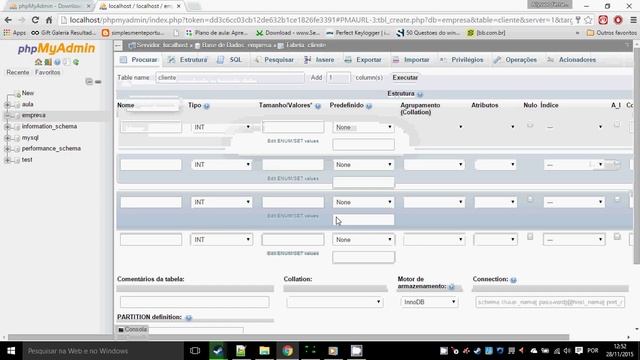Open the Favoritos navigation link
Viewport: 640px width, 360px height.
[x=47, y=72]
